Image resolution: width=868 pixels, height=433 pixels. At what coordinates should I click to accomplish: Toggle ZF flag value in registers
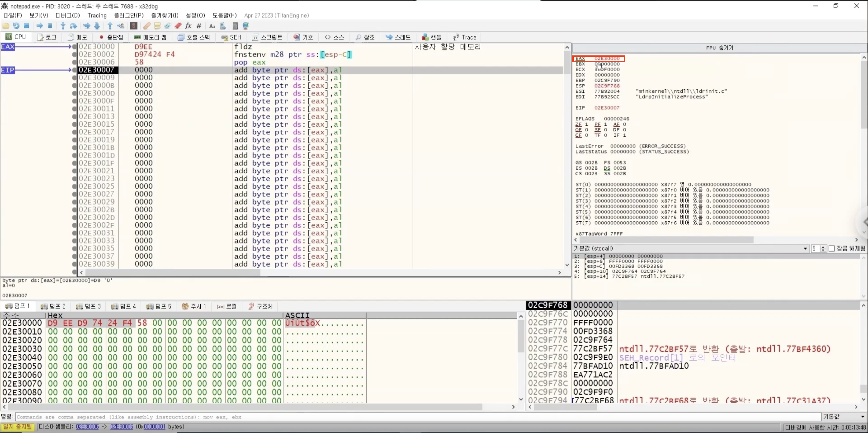click(x=587, y=124)
